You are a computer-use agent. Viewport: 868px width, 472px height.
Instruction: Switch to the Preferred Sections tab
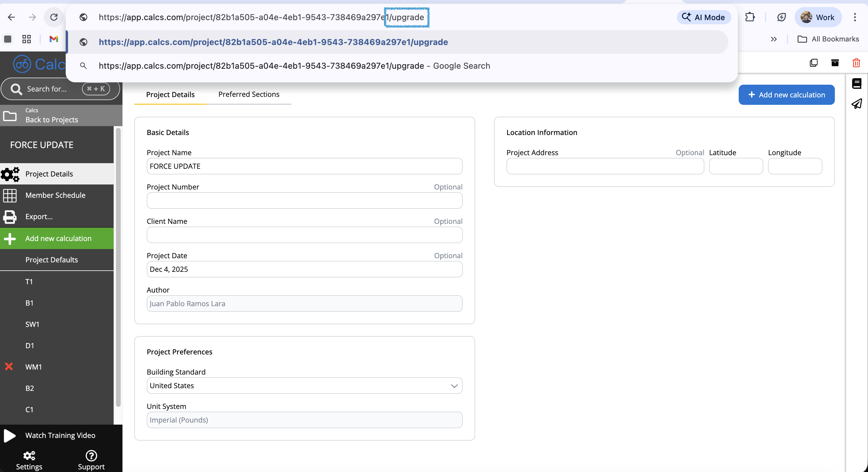249,94
